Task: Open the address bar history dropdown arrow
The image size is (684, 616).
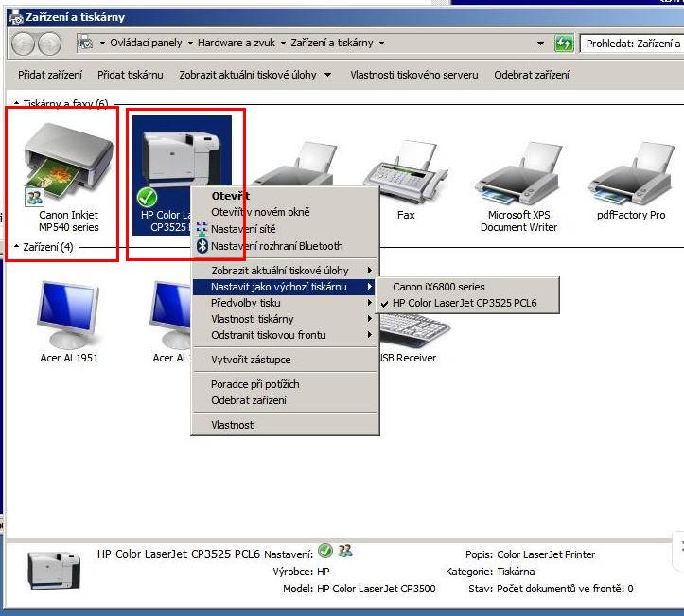Action: point(540,44)
